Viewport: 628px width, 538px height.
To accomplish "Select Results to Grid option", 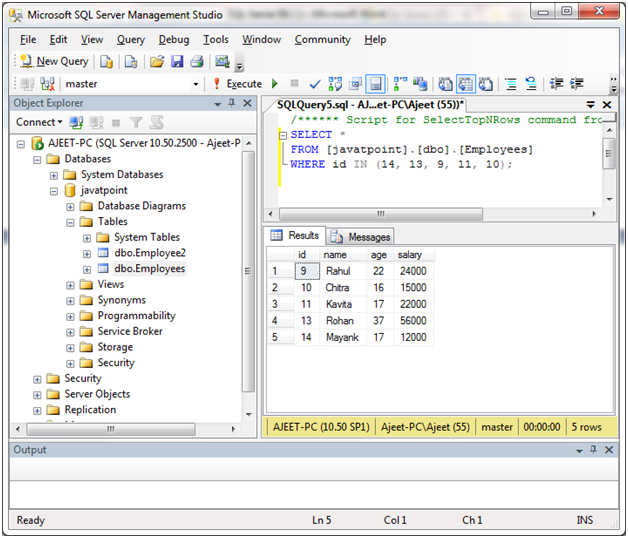I will pyautogui.click(x=466, y=84).
